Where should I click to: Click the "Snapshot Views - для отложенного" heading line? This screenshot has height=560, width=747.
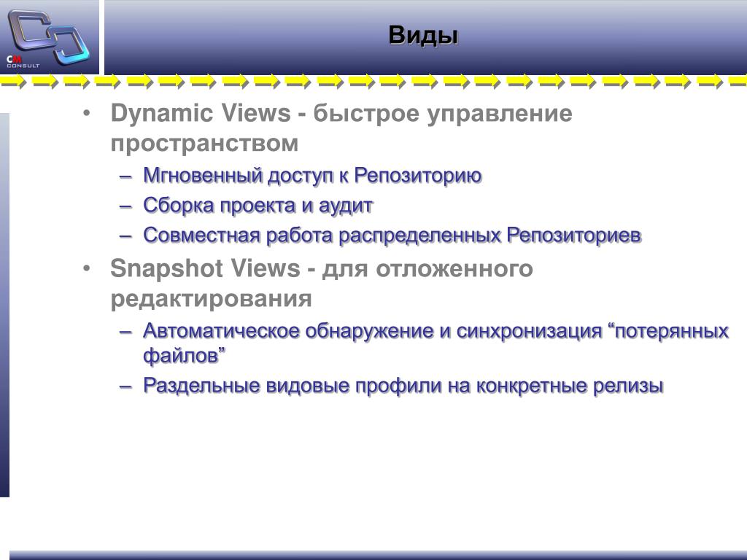pos(322,269)
